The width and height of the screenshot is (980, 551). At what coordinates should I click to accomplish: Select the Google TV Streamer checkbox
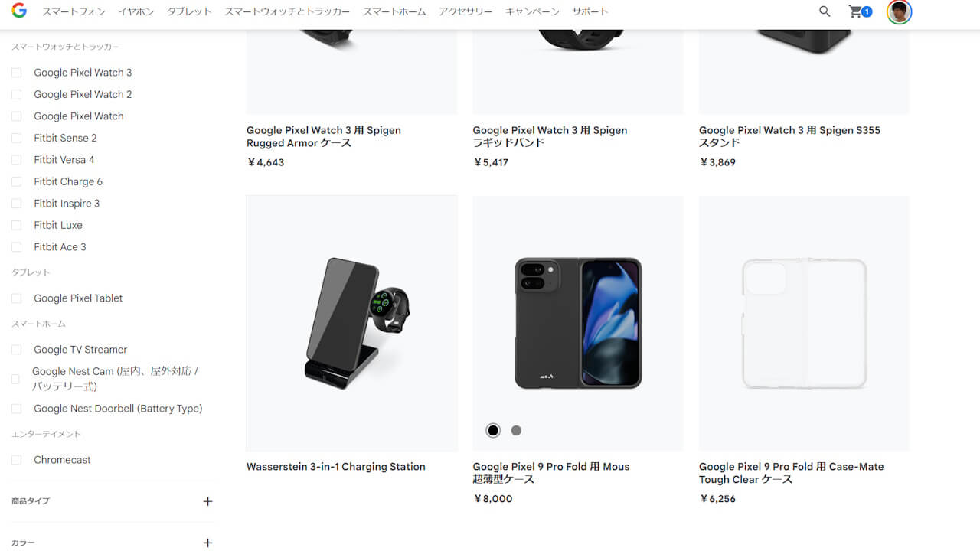[x=16, y=350]
